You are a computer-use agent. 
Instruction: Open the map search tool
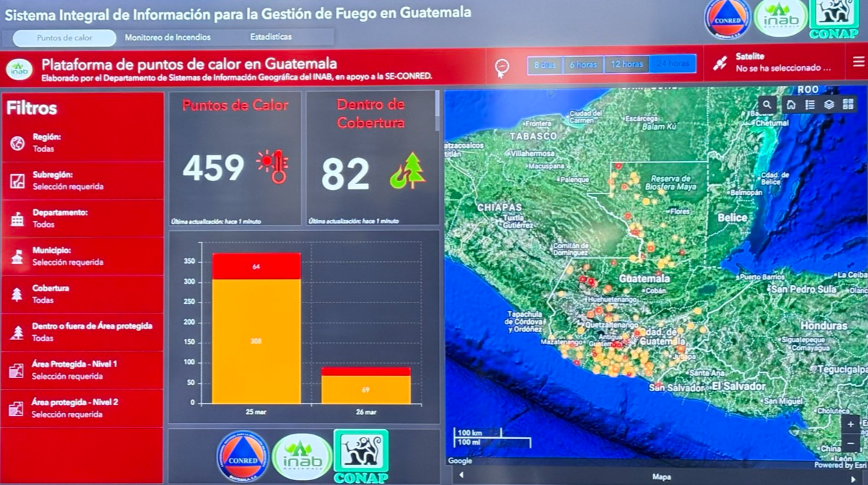pos(767,105)
